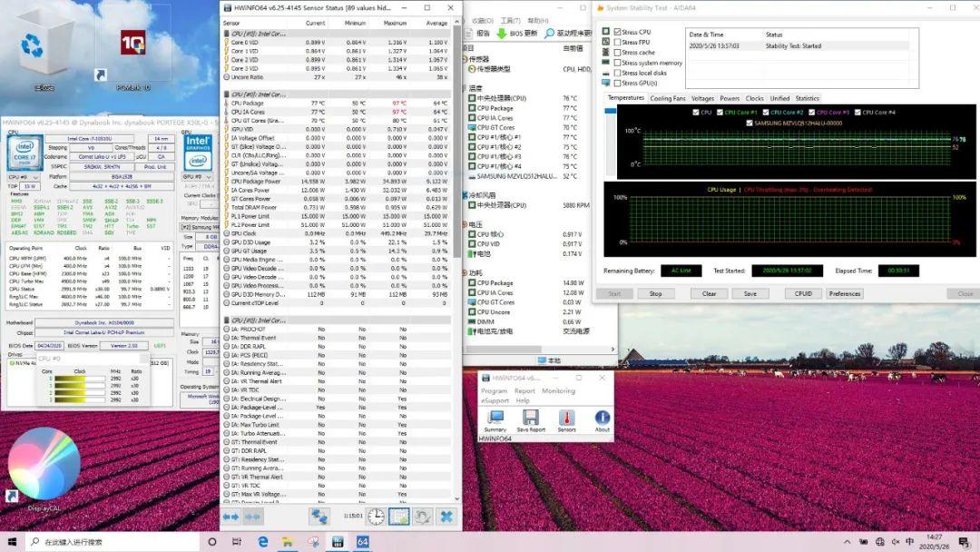Click the Save Report floppy icon
The image size is (980, 552).
[531, 419]
